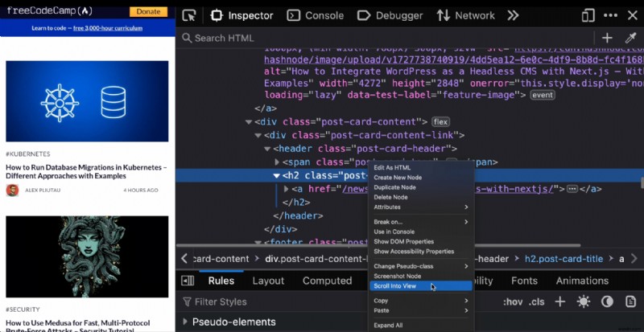Open the Inspector panel tab
Screen dimensions: 644x332
(242, 15)
